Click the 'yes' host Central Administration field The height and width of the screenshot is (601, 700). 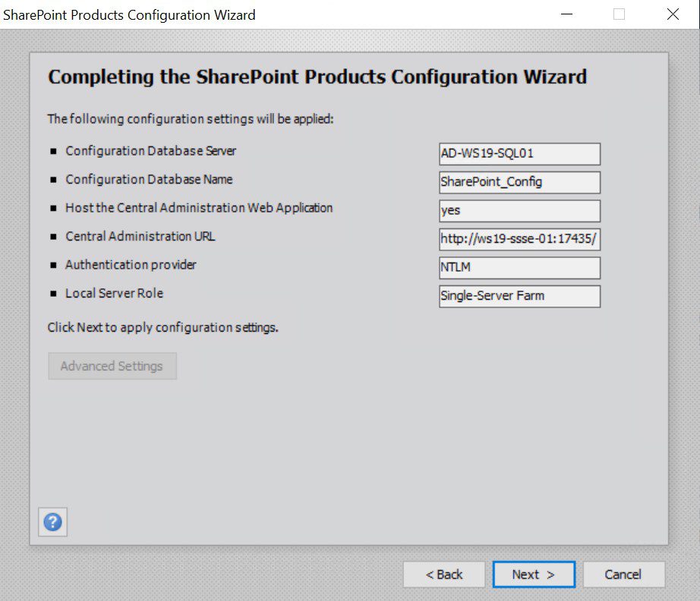519,211
